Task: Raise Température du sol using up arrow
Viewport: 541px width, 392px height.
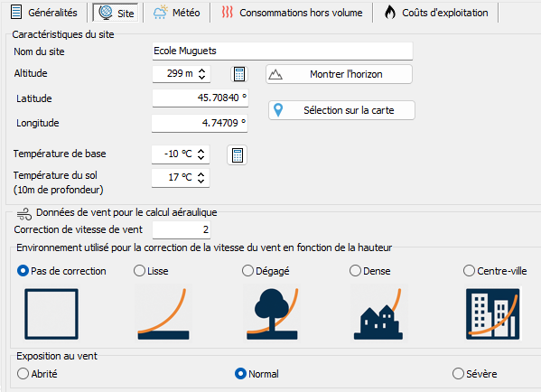Action: (x=201, y=173)
